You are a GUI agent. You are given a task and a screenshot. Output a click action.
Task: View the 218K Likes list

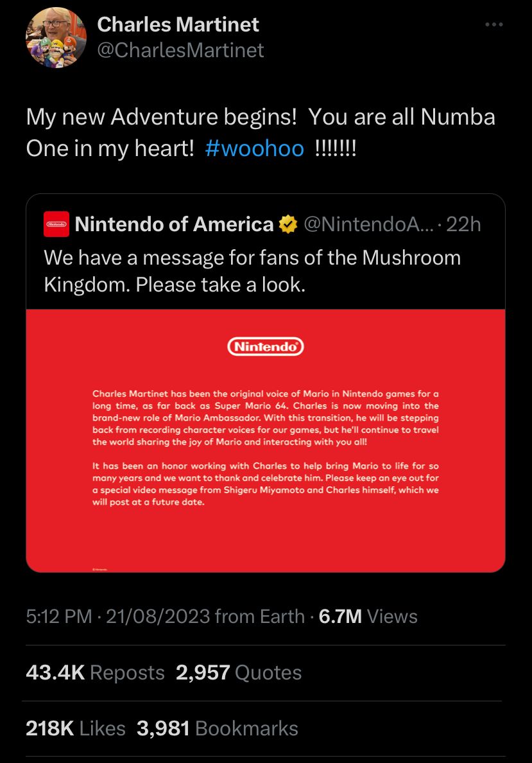[x=76, y=728]
